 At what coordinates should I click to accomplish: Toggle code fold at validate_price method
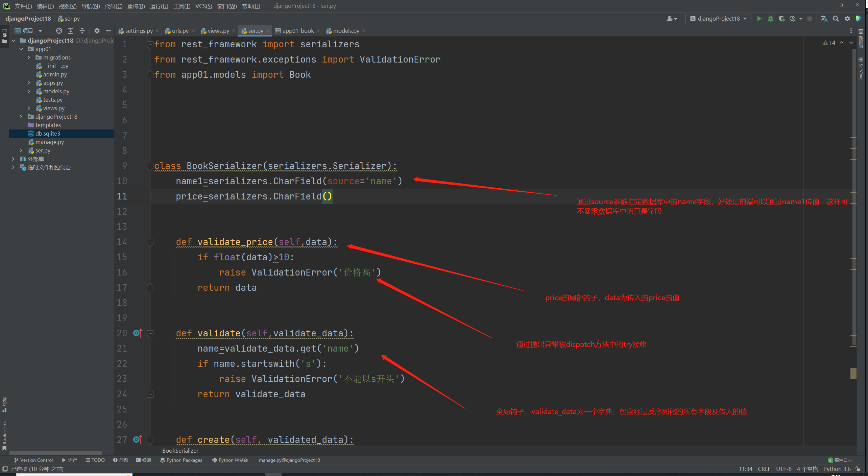[x=150, y=242]
